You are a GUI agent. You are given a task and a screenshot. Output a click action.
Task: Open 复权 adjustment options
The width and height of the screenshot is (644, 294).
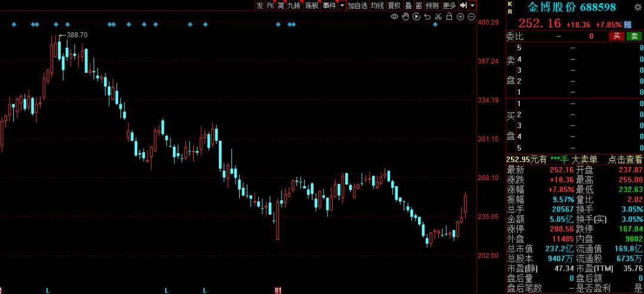coord(394,5)
